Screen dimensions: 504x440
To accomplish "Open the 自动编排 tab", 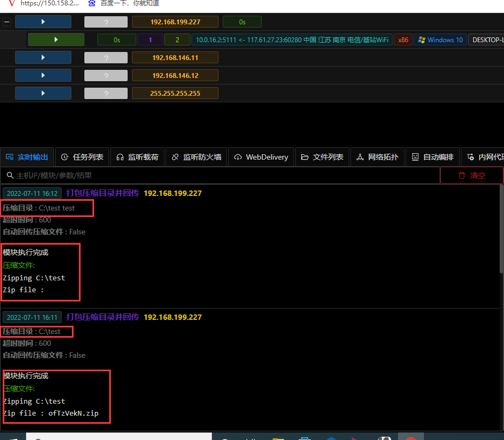I will tap(433, 157).
